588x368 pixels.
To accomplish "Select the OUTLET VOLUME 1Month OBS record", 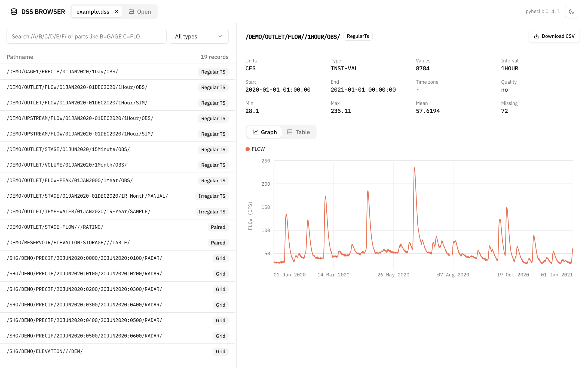I will tap(118, 165).
